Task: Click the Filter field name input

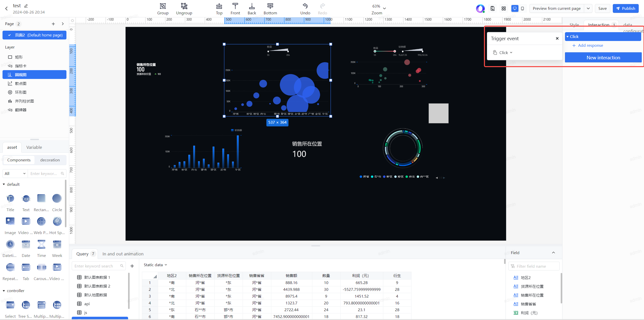Action: tap(534, 266)
